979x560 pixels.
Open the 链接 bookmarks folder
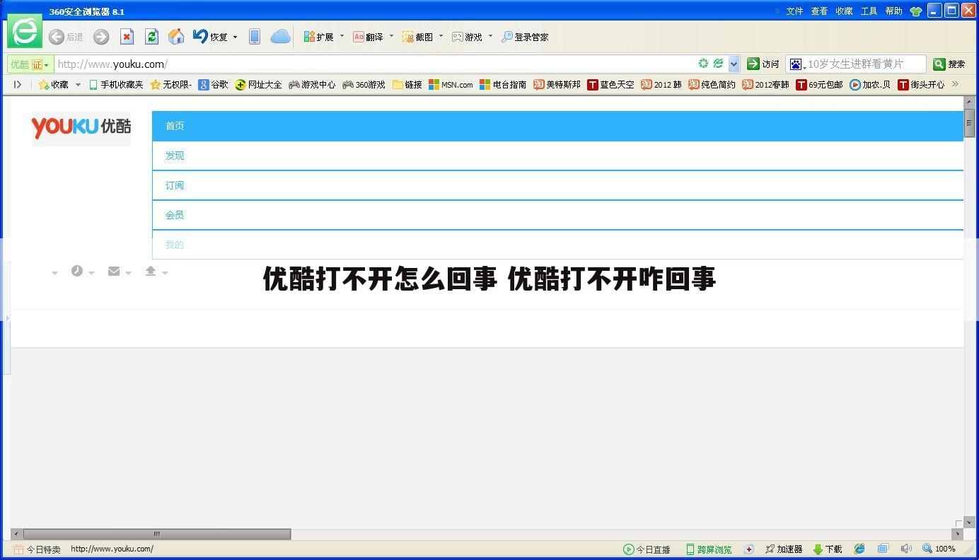click(407, 85)
